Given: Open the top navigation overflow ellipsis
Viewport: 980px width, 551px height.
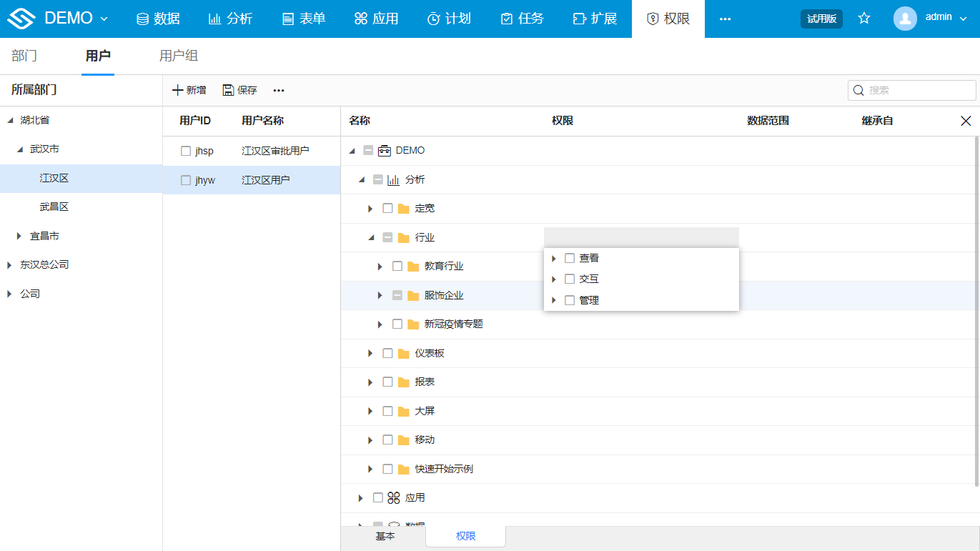Looking at the screenshot, I should [x=725, y=19].
